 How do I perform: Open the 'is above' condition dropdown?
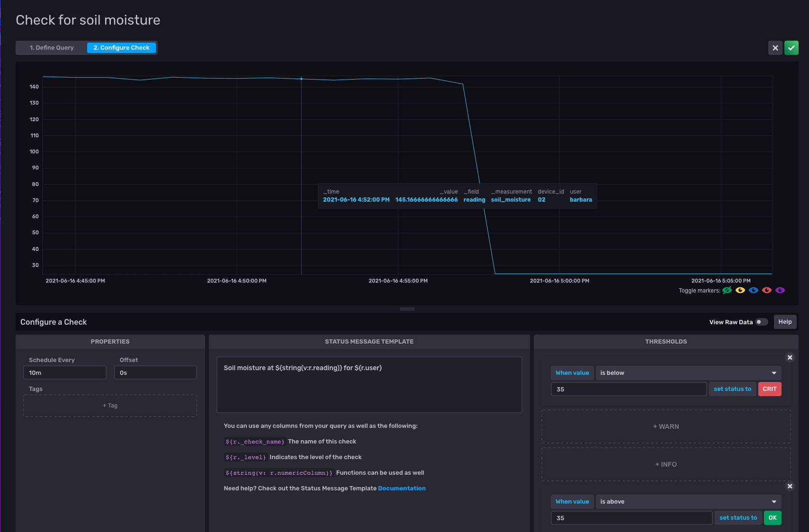click(688, 502)
